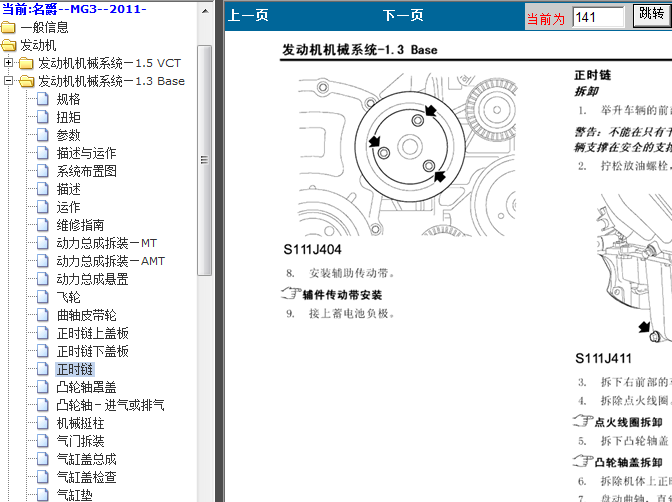Click document icon next to 动力总成拆装-MT
Viewport: 672px width, 502px height.
(42, 243)
